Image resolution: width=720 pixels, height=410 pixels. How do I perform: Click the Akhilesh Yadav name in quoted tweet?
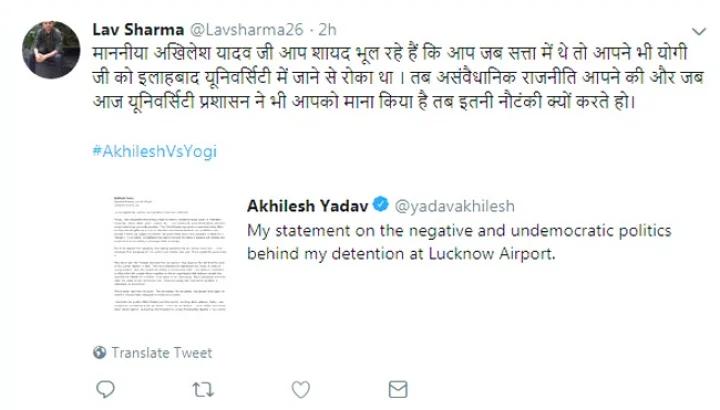[308, 206]
